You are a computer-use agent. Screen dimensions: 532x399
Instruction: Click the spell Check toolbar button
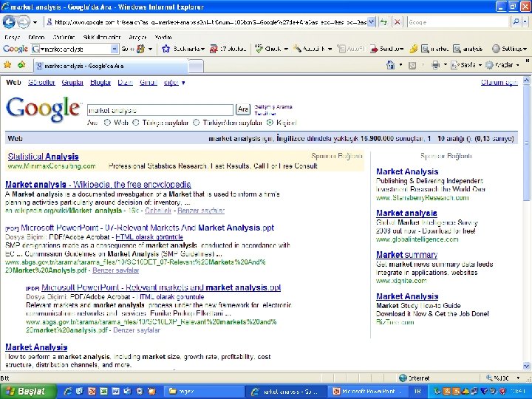point(271,49)
